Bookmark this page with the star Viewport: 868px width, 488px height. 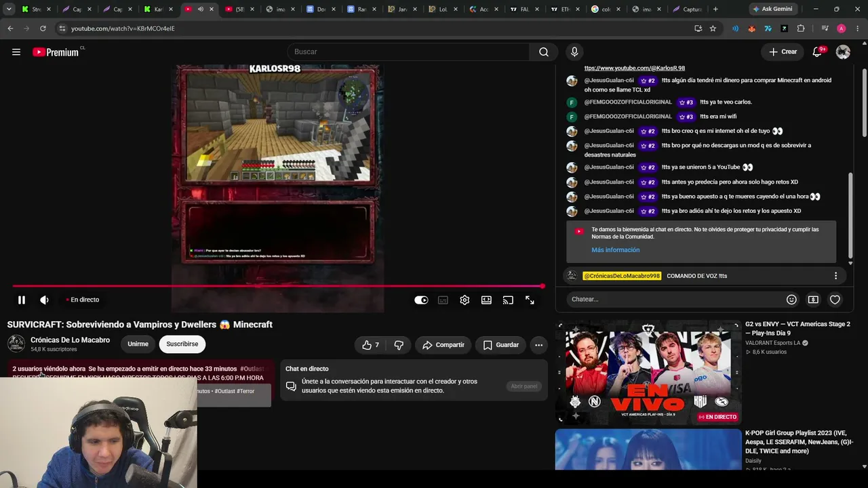[x=713, y=28]
